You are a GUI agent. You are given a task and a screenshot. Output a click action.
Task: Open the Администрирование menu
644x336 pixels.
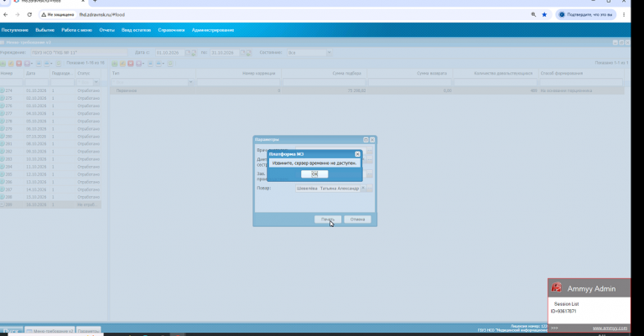pyautogui.click(x=213, y=30)
